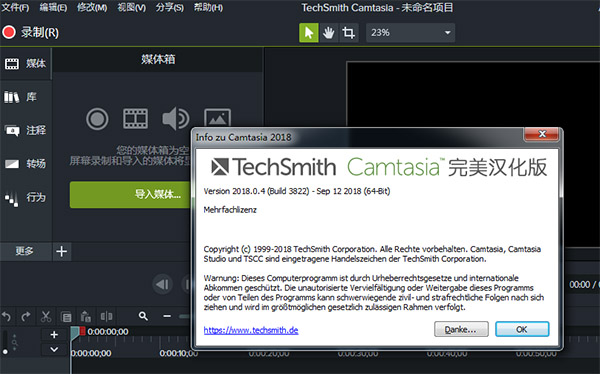Add a track with the plus button
Screen dimensions: 600x374
(54, 335)
